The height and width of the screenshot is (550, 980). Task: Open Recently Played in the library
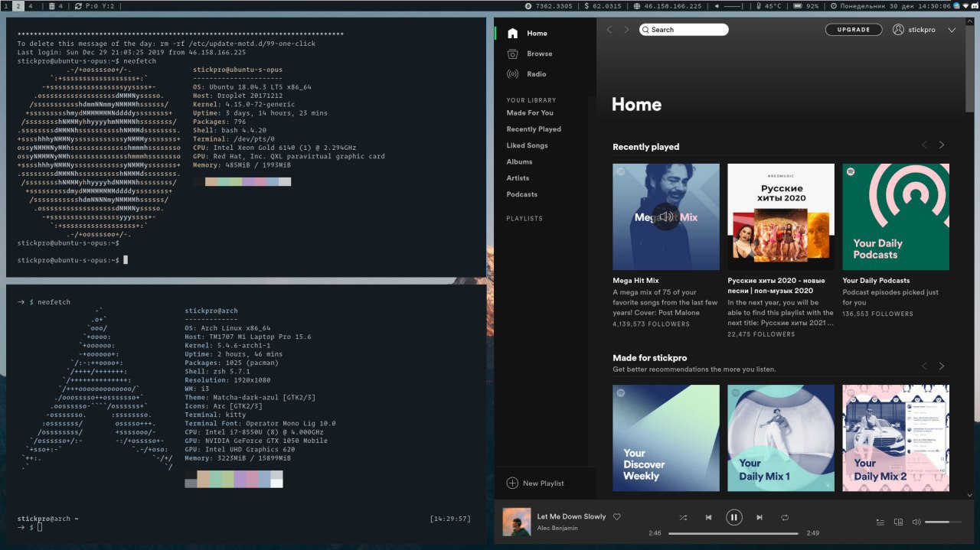click(534, 129)
